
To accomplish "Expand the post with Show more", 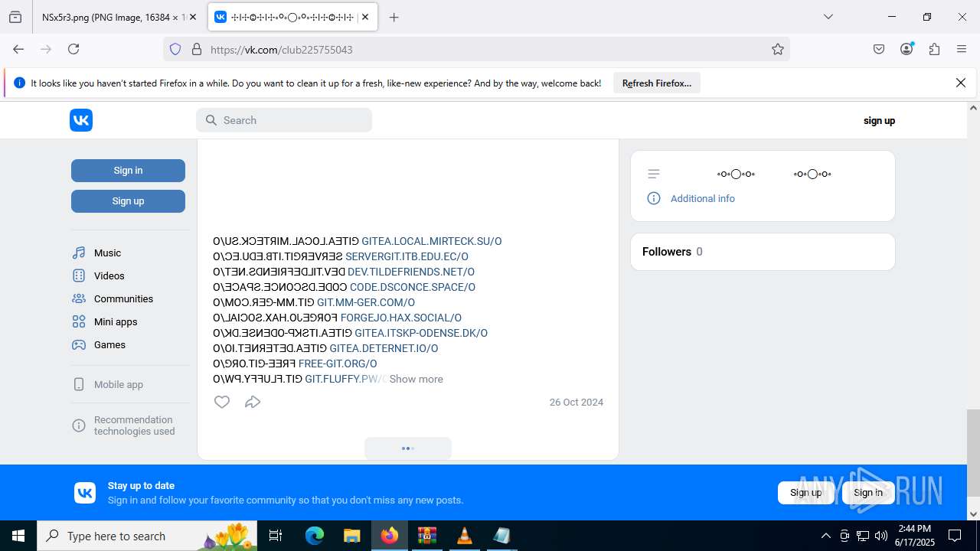I will [x=416, y=379].
